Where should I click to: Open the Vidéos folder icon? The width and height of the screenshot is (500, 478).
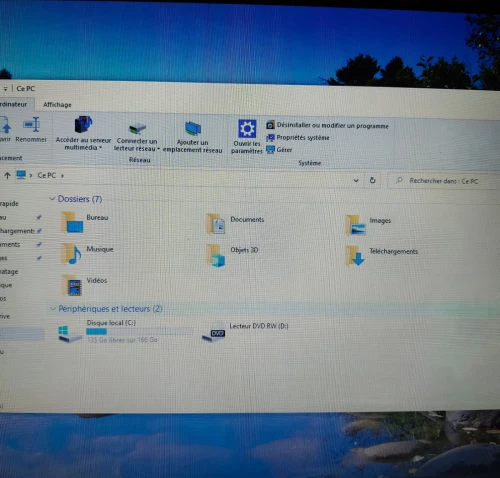(x=72, y=286)
